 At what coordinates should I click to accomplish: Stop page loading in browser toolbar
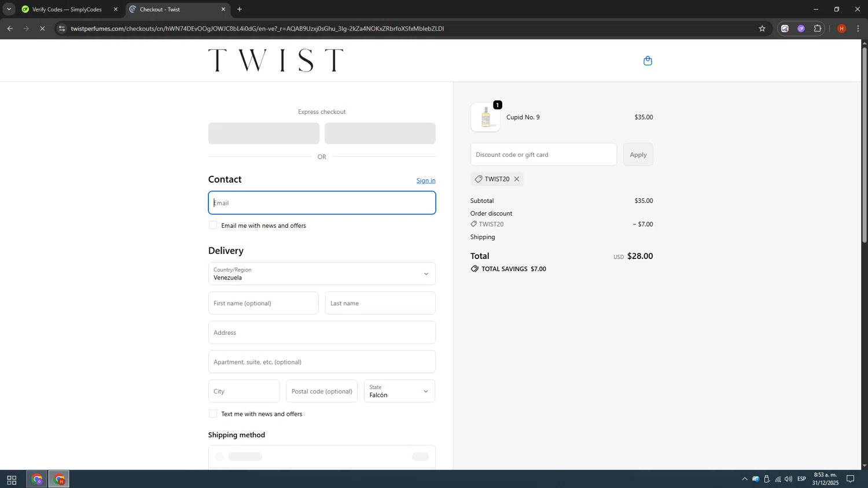(42, 28)
